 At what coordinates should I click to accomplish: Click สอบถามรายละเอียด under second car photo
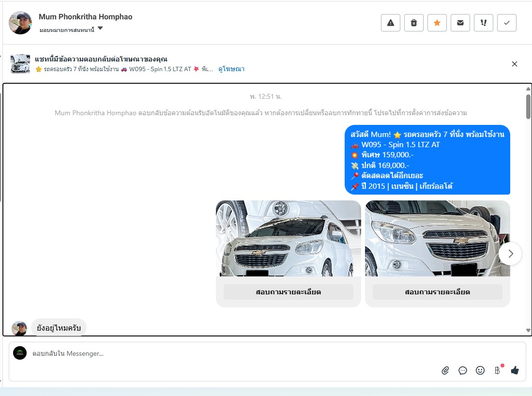click(x=437, y=292)
